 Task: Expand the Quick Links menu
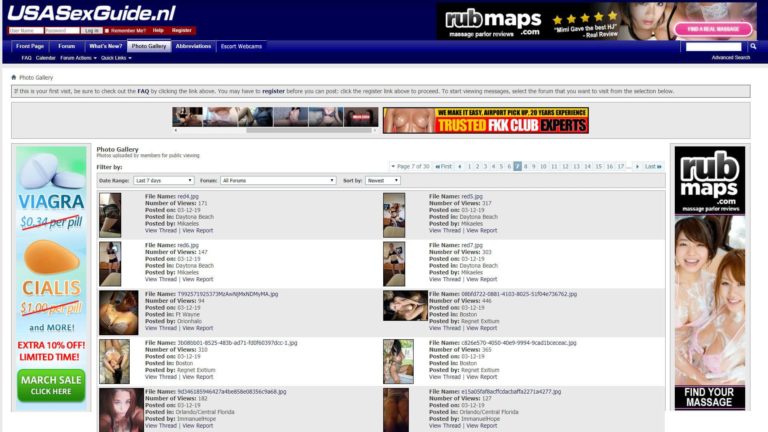pos(116,58)
